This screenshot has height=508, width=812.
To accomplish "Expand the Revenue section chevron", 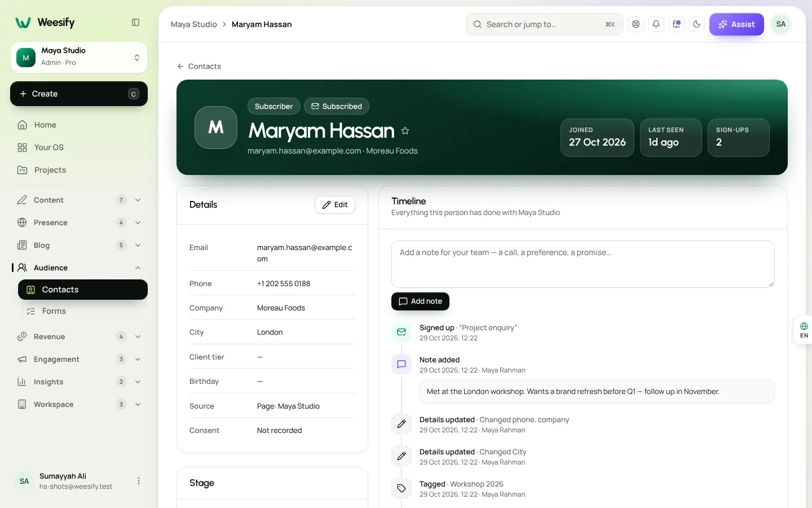I will coord(138,336).
